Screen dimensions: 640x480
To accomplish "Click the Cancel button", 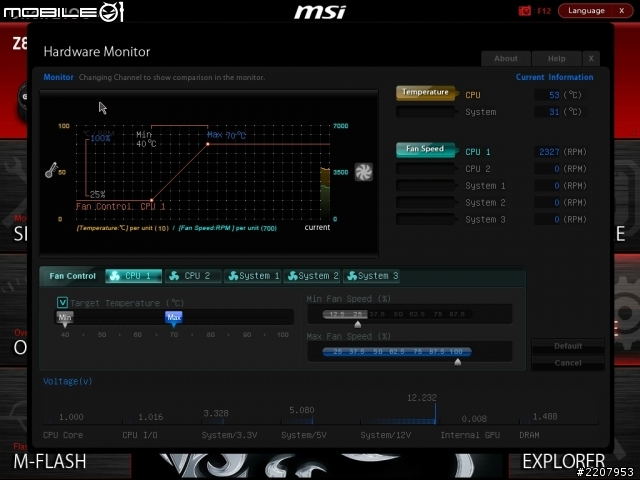I will pos(568,363).
